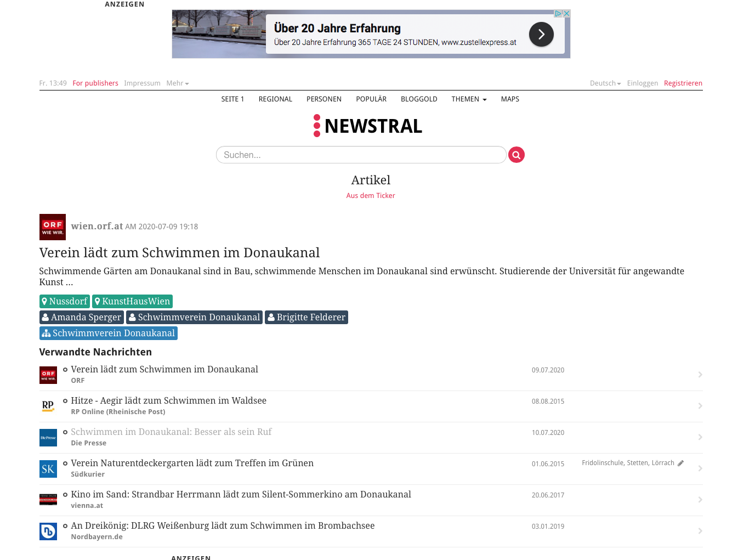Image resolution: width=755 pixels, height=560 pixels.
Task: Click the Registrieren link
Action: [683, 83]
